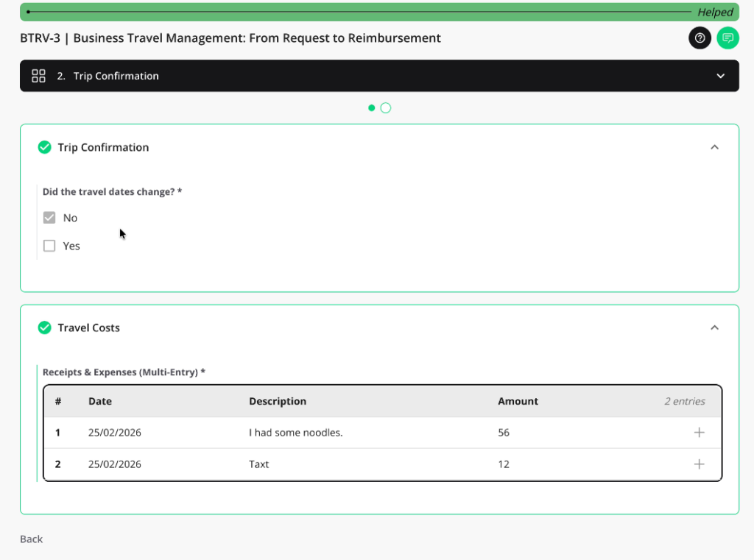Go to first page dot indicator
The height and width of the screenshot is (560, 754).
coord(372,108)
